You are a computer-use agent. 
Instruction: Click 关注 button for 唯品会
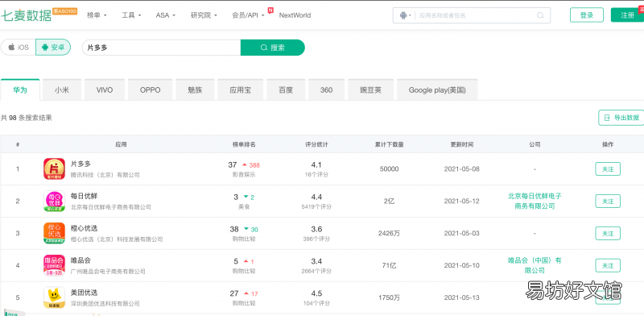click(x=608, y=265)
